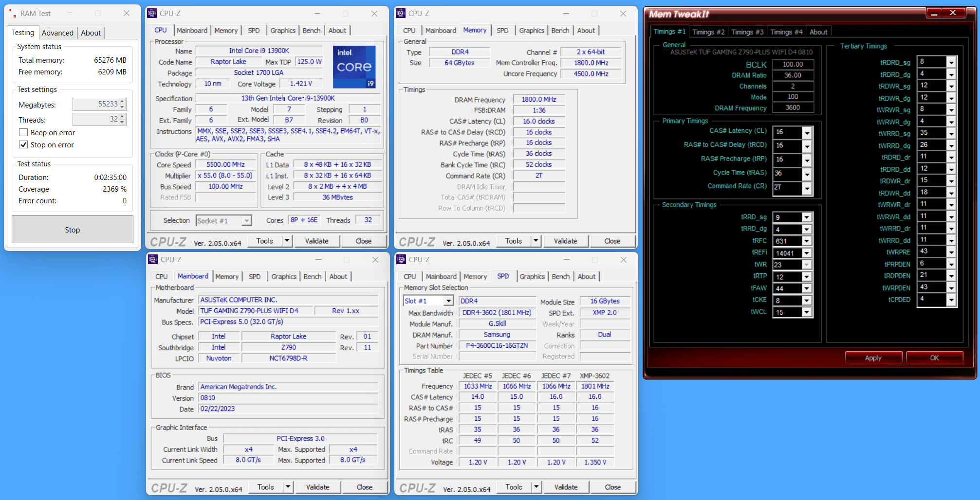
Task: Open the About tab in RAM Test
Action: pos(91,33)
